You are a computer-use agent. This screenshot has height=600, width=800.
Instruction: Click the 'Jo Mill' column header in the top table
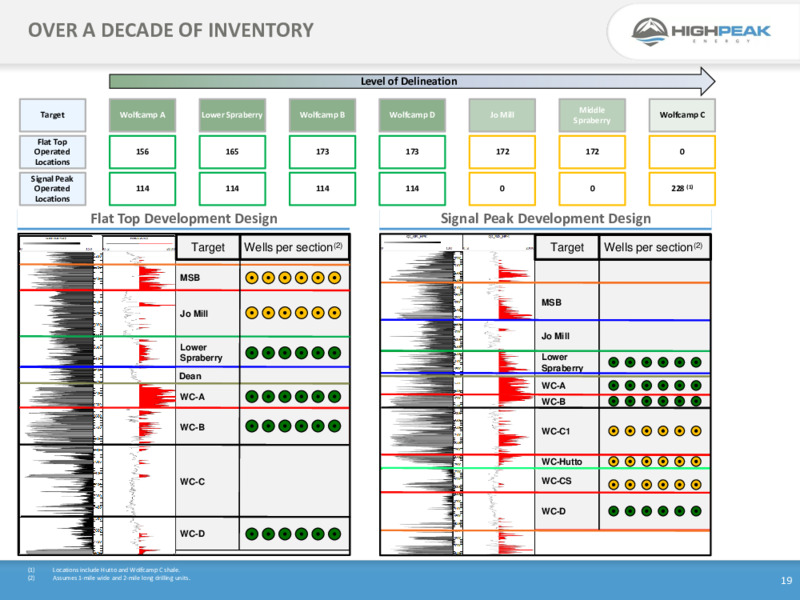point(502,115)
